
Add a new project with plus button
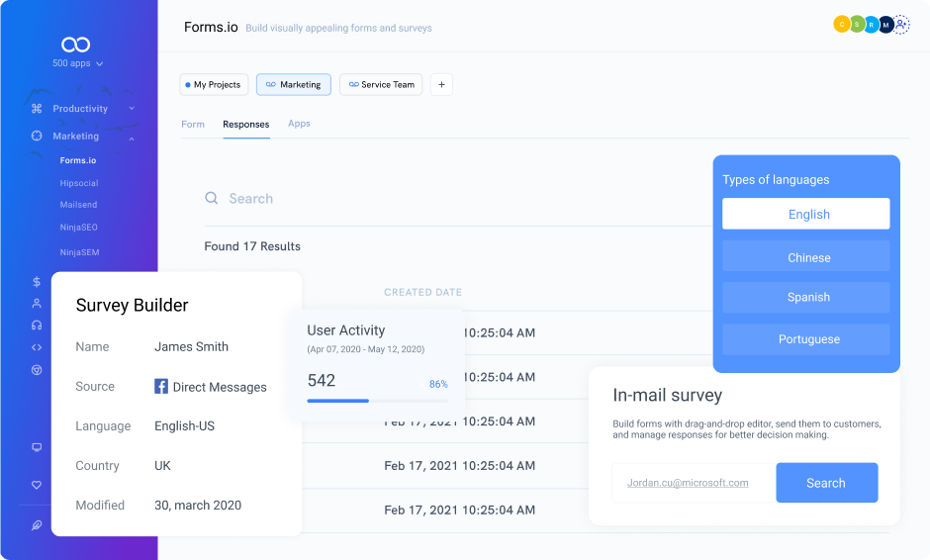(441, 84)
